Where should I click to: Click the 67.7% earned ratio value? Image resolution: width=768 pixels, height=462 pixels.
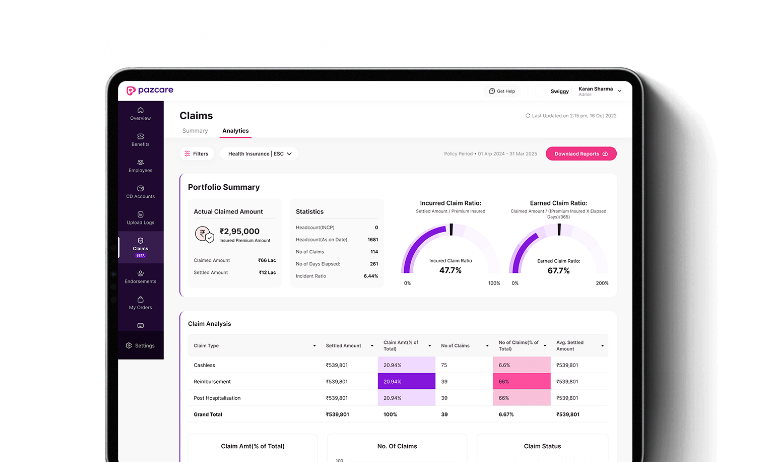pyautogui.click(x=558, y=271)
